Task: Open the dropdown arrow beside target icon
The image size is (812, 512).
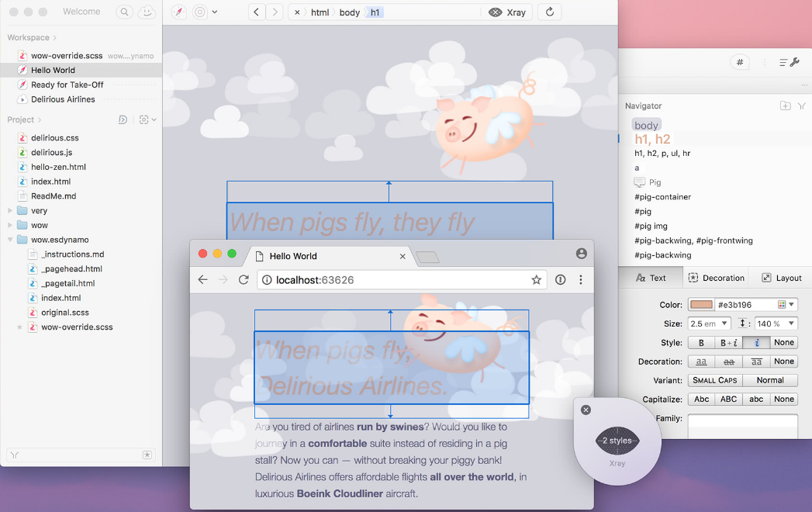Action: (214, 12)
